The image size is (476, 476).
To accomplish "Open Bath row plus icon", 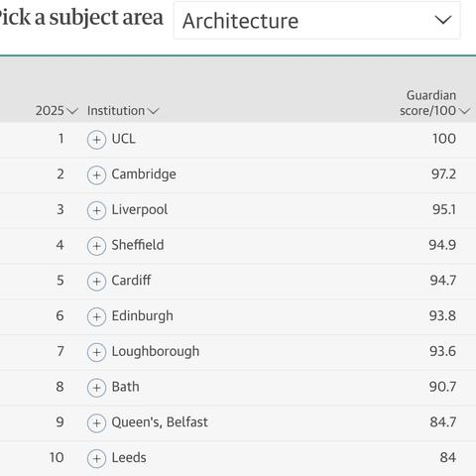I will [x=96, y=388].
